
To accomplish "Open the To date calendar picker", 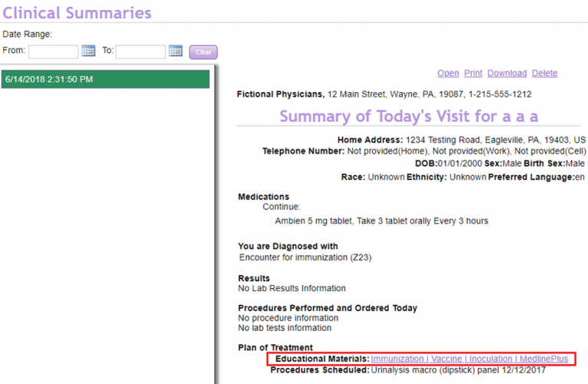I will click(175, 51).
